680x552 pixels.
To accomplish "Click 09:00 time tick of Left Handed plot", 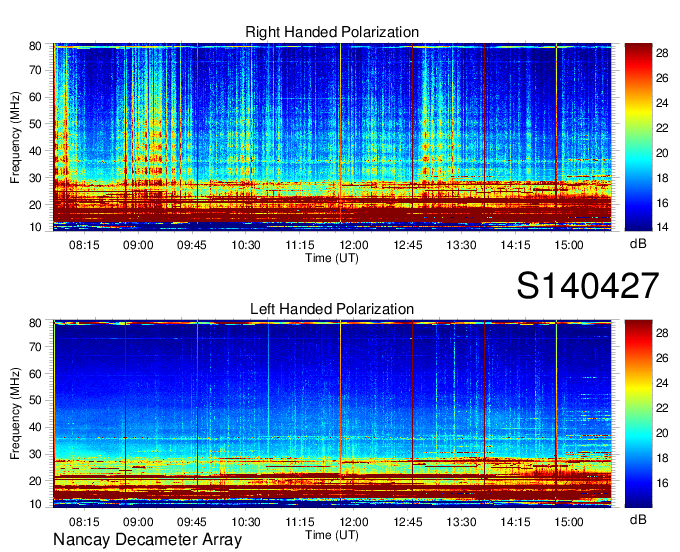I will [138, 522].
